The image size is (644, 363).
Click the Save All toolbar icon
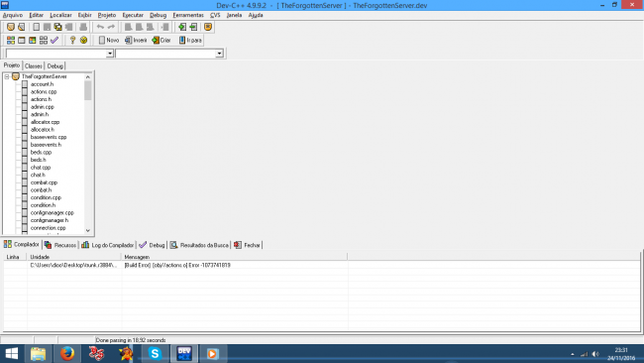pos(57,27)
